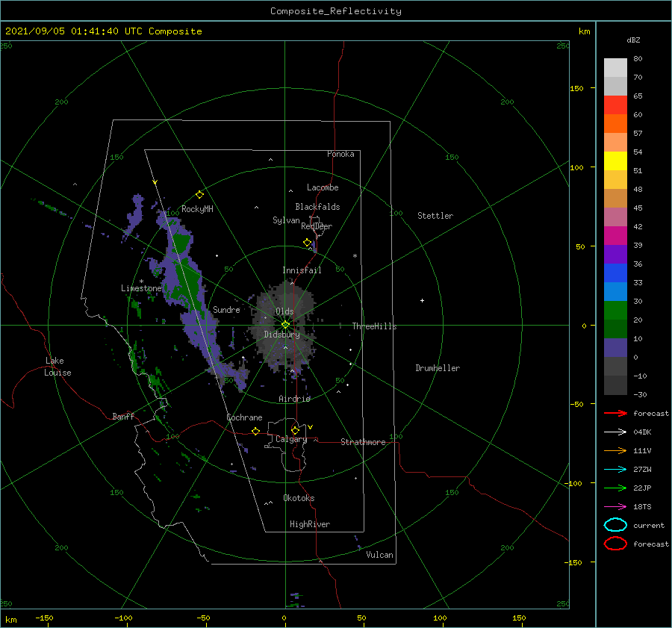This screenshot has height=628, width=672.
Task: Click the '2021/09/05 01:41:40 UTC Composite' timestamp
Action: click(104, 31)
